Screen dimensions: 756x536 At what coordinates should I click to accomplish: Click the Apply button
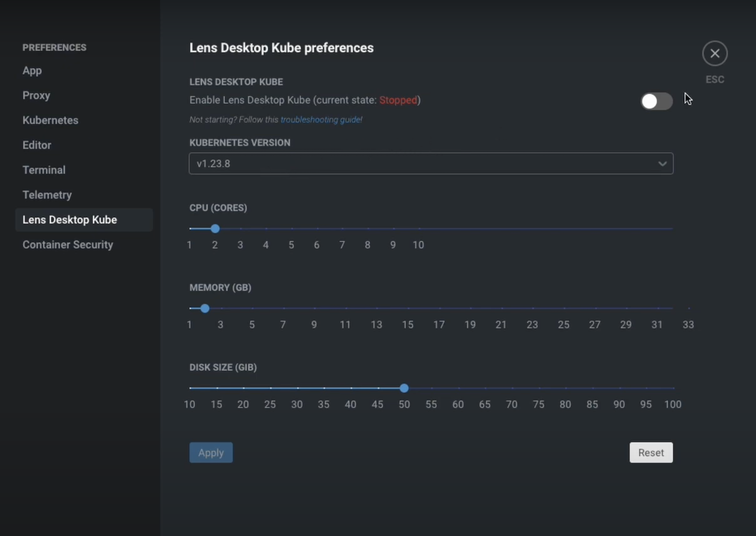coord(211,453)
